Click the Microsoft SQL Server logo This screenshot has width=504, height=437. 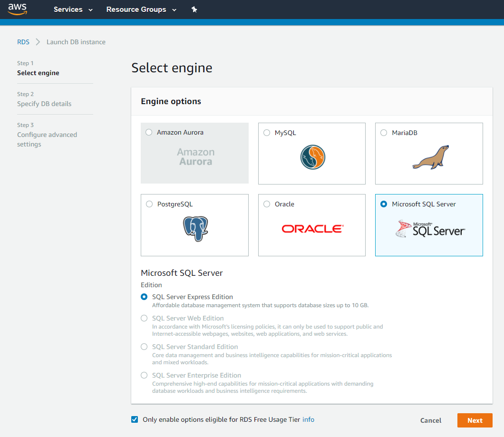click(430, 229)
